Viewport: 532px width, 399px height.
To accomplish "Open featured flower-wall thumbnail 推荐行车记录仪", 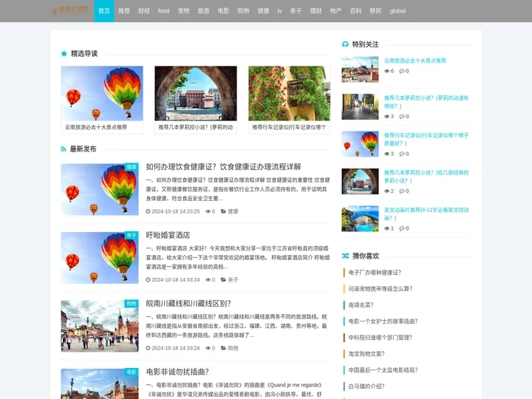I will click(x=290, y=93).
